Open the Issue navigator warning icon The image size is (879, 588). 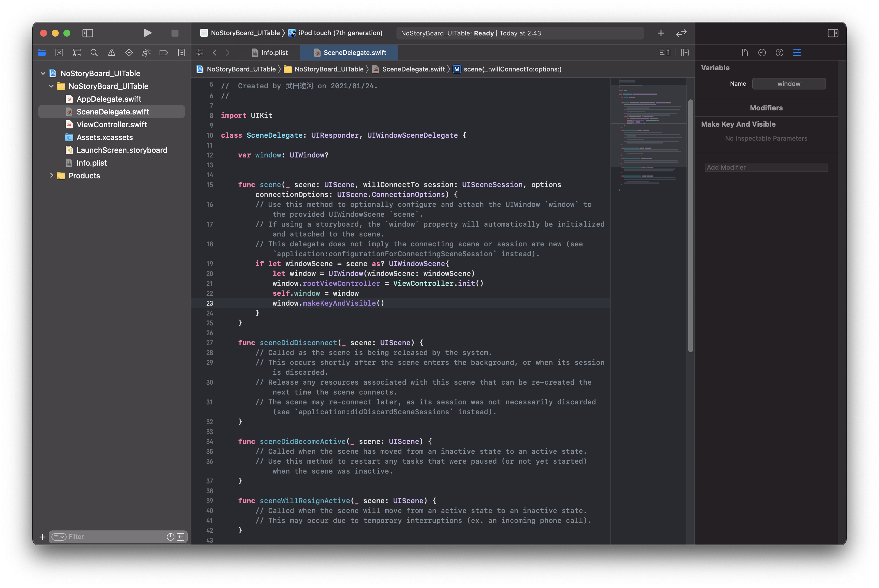coord(111,53)
